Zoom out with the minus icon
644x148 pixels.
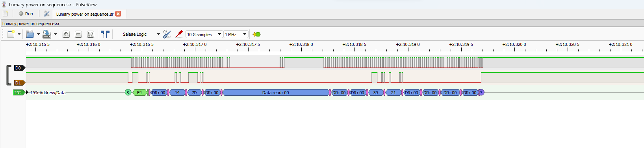click(x=78, y=34)
